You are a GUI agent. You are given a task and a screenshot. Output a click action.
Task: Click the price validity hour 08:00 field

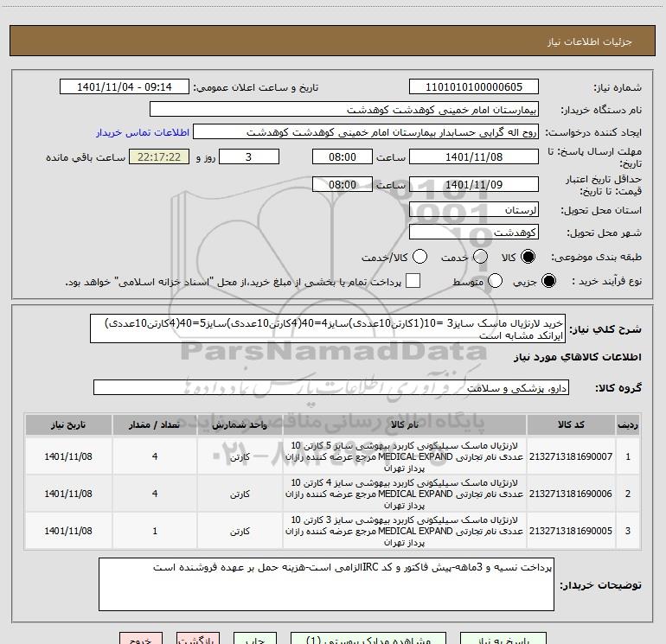pos(343,185)
